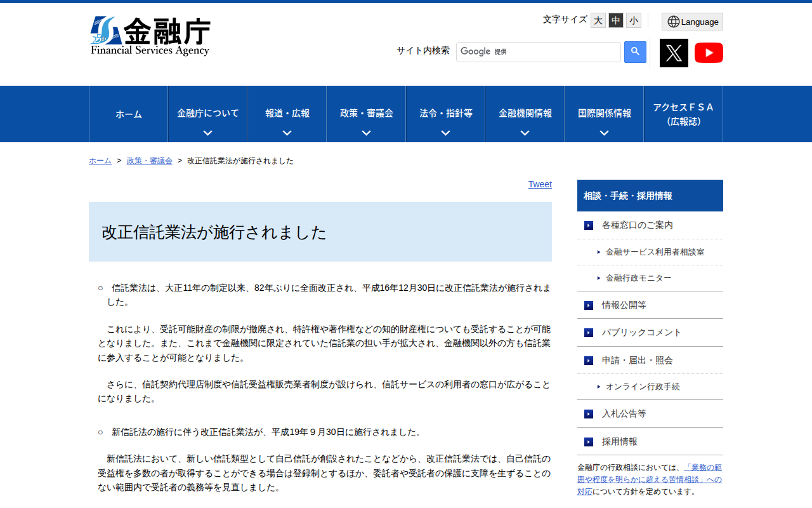
Task: Select the 情報公開等 sidebar arrow icon
Action: (587, 305)
